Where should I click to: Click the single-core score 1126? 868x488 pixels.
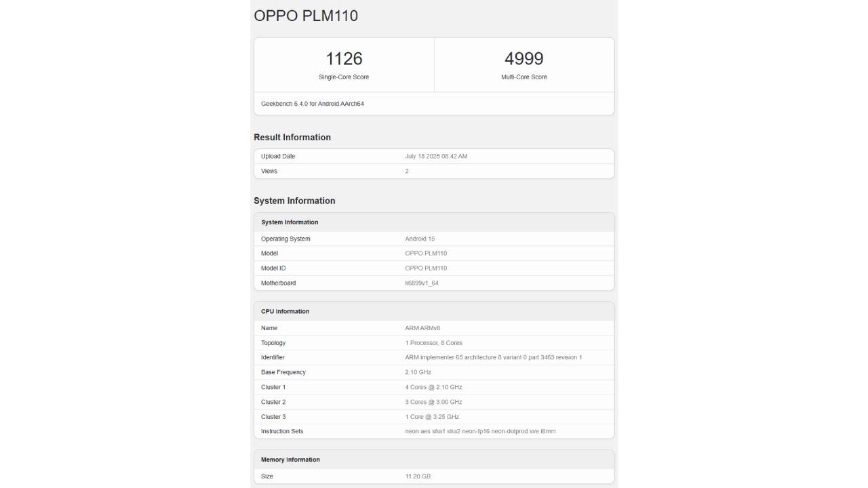pyautogui.click(x=344, y=59)
